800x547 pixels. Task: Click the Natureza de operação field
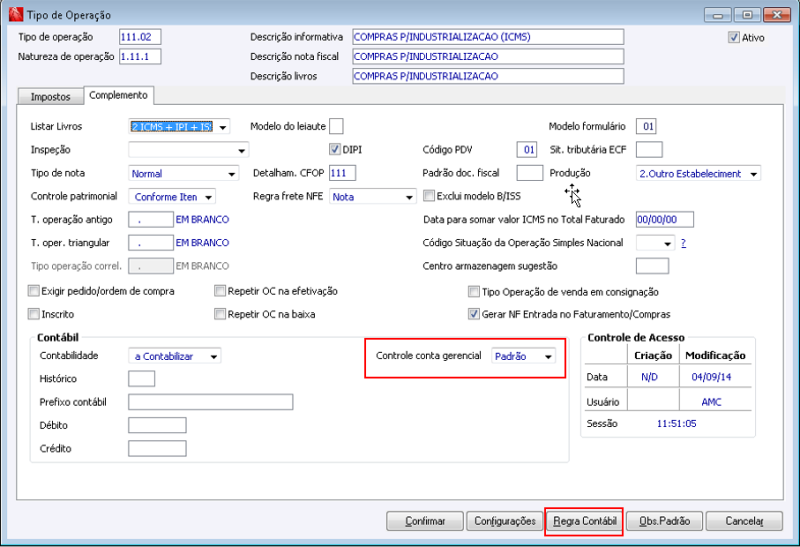pyautogui.click(x=140, y=56)
